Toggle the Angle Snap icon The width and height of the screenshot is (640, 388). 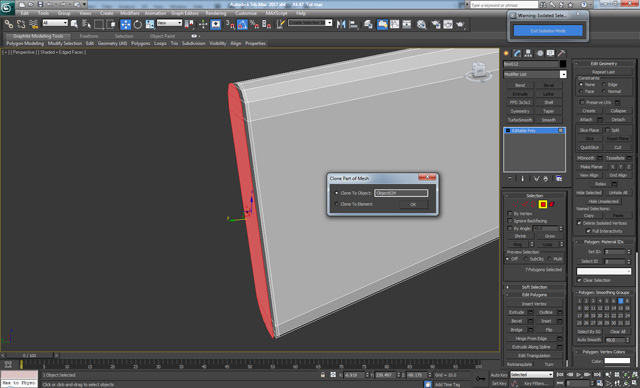coord(242,24)
